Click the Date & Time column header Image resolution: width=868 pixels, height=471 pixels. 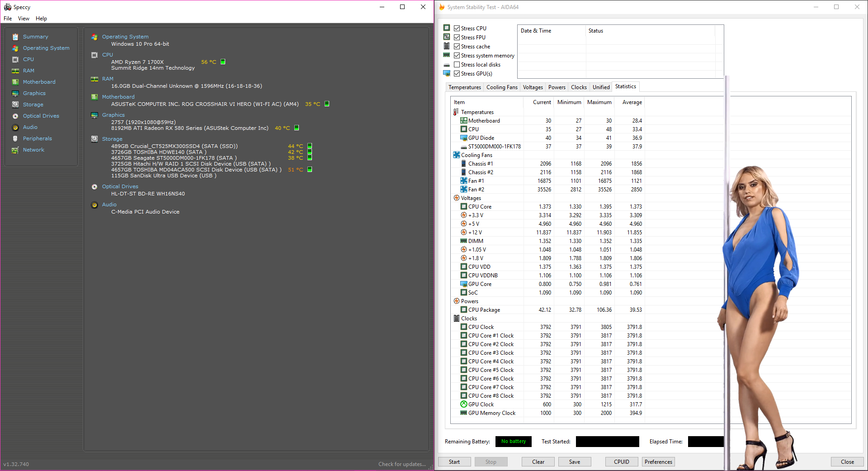click(552, 31)
